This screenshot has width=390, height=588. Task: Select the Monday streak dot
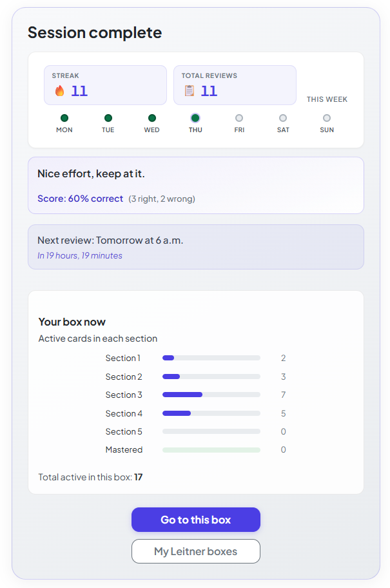[64, 118]
